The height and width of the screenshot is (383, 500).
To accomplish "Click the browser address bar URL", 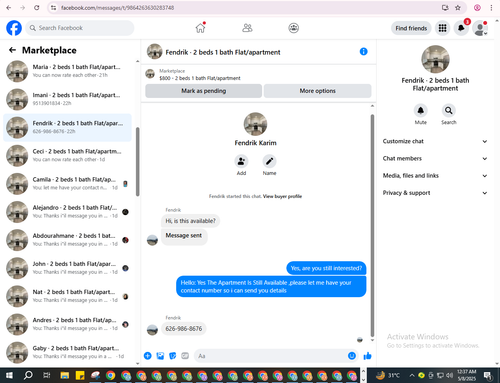I will [x=117, y=8].
